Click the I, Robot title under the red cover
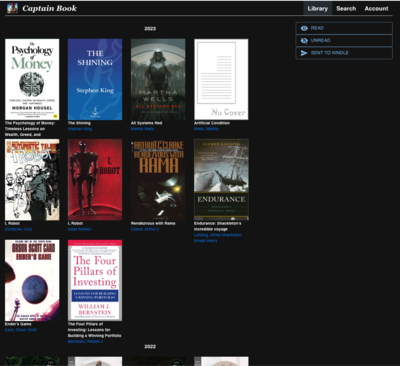Image resolution: width=400 pixels, height=366 pixels. point(75,223)
